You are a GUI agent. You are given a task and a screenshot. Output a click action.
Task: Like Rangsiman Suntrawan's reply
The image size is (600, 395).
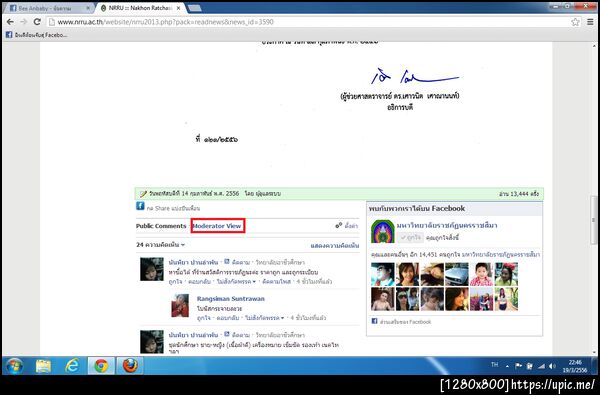tap(204, 318)
